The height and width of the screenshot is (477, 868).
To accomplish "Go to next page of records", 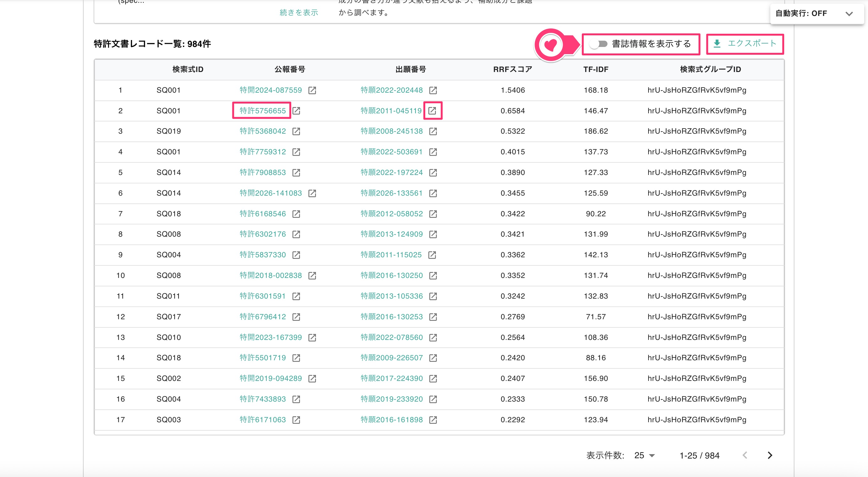I will pos(770,455).
